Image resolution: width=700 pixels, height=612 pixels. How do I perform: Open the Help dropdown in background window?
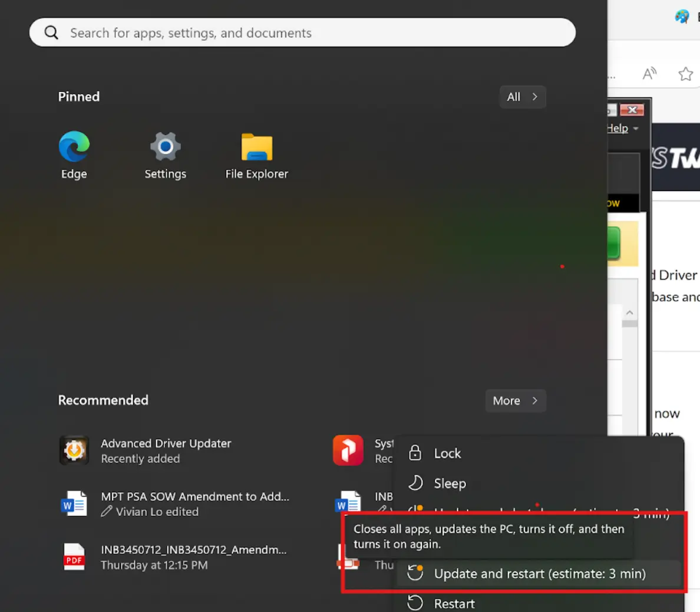[x=622, y=128]
